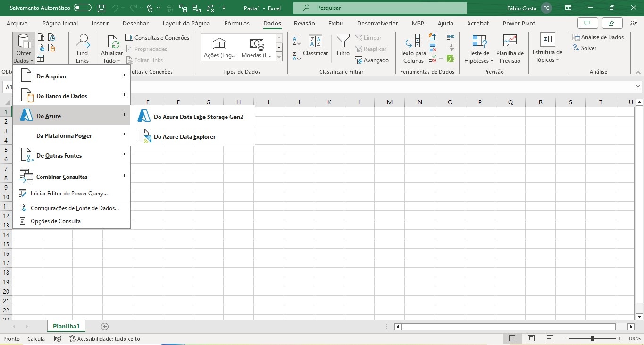Click the horizontal scrollbar right arrow
The image size is (644, 345).
pos(631,327)
